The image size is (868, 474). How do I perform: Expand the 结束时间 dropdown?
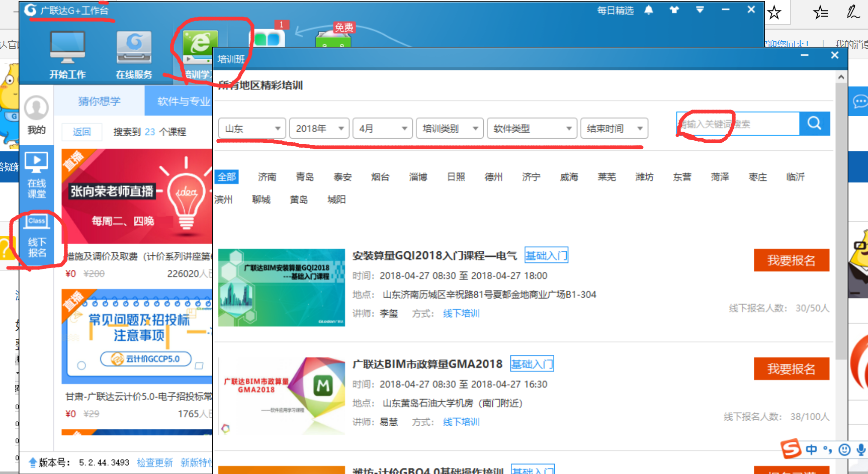(x=614, y=128)
